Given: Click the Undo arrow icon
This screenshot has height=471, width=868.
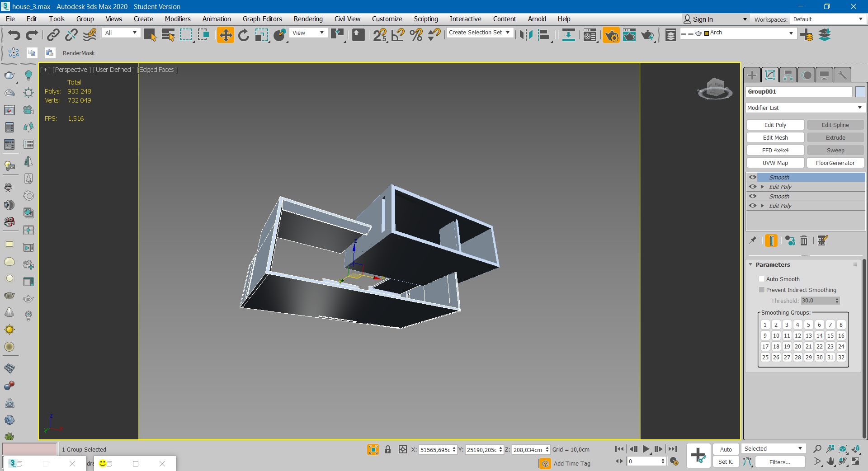Looking at the screenshot, I should click(x=14, y=35).
